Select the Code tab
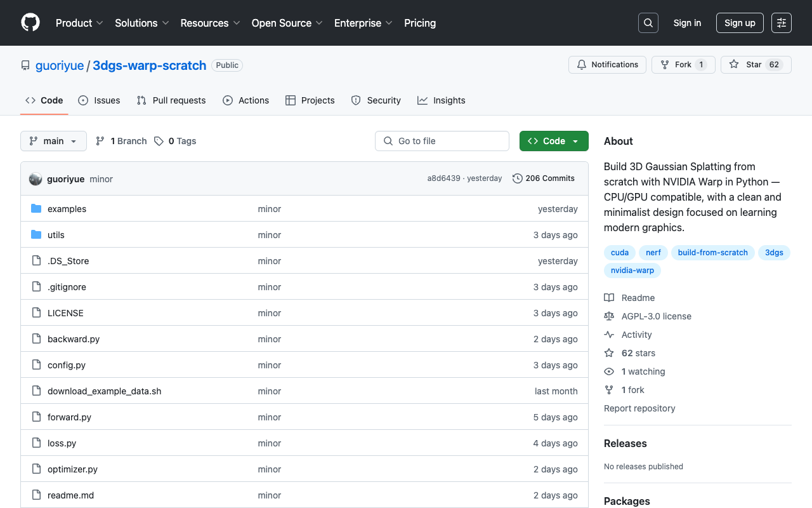This screenshot has height=508, width=812. [44, 100]
